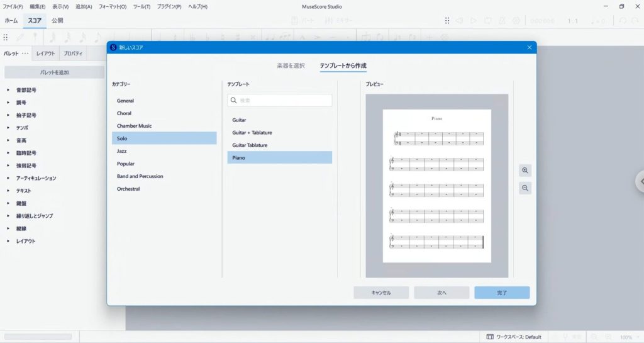
Task: Expand the 音部記号 palette
Action: 8,90
